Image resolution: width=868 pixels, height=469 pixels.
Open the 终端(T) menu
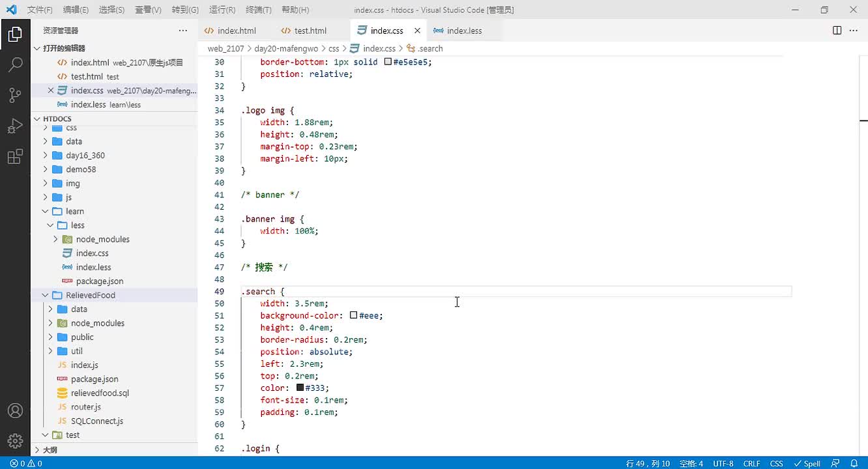[x=259, y=10]
